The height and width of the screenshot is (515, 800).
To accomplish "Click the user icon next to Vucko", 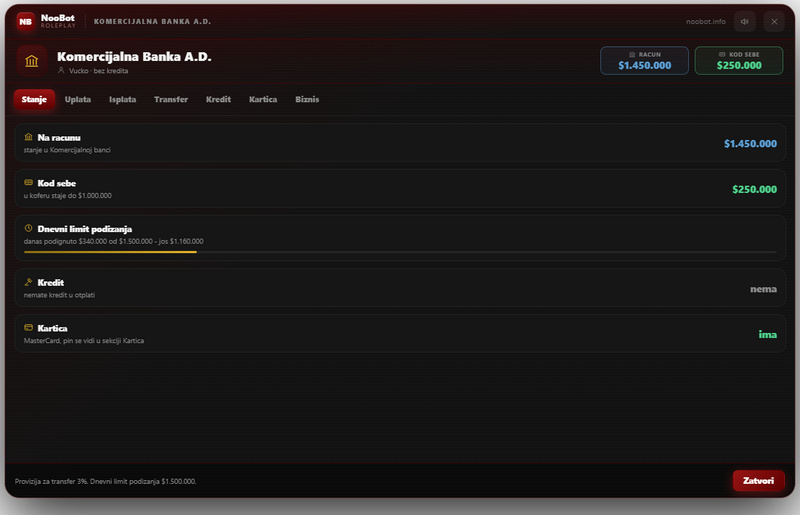I will point(61,70).
